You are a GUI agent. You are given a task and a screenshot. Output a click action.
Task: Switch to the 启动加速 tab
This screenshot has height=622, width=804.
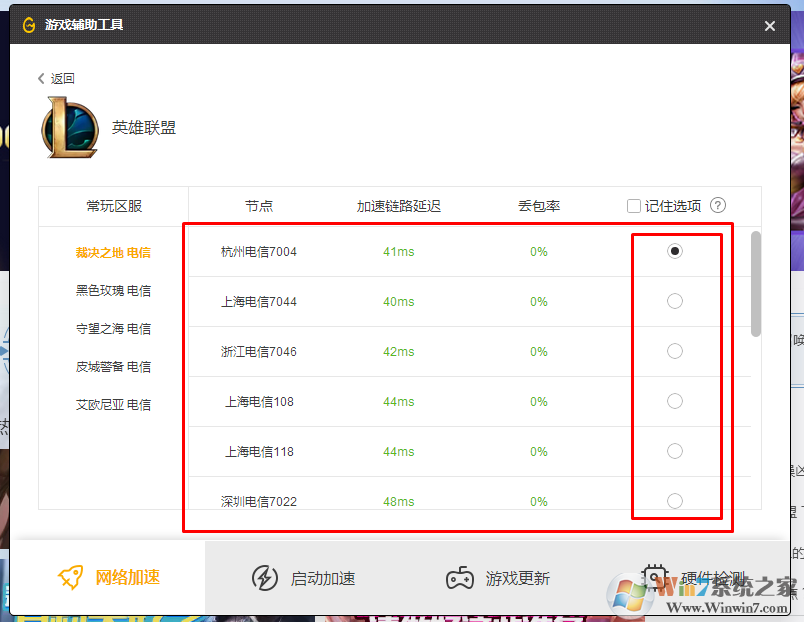click(303, 578)
